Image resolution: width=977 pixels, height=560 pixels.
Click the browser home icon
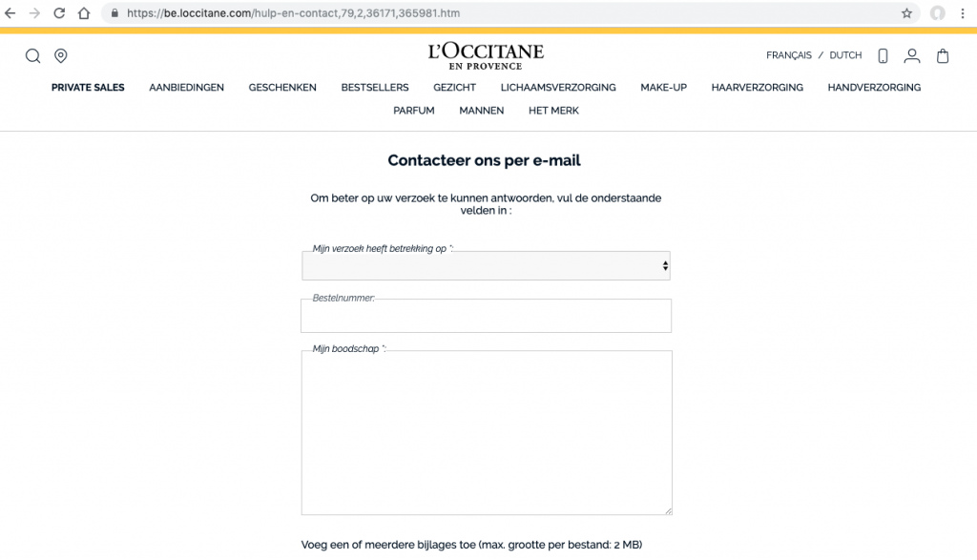point(84,13)
